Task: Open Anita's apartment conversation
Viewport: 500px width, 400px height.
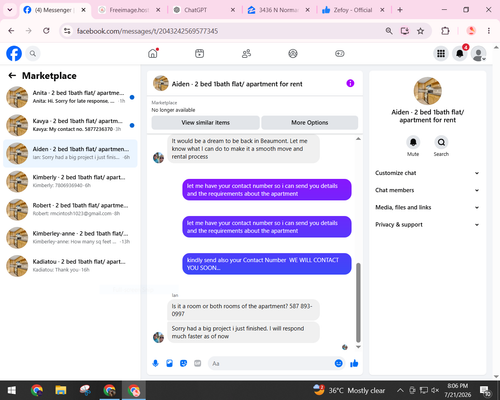Action: tap(70, 97)
